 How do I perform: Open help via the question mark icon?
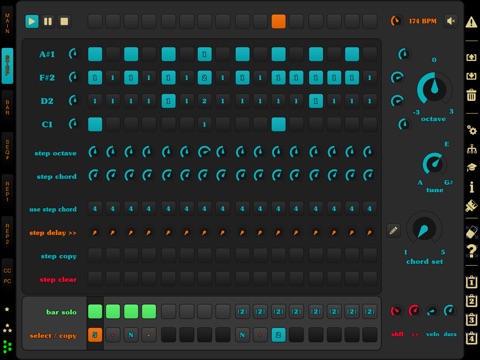tap(471, 251)
